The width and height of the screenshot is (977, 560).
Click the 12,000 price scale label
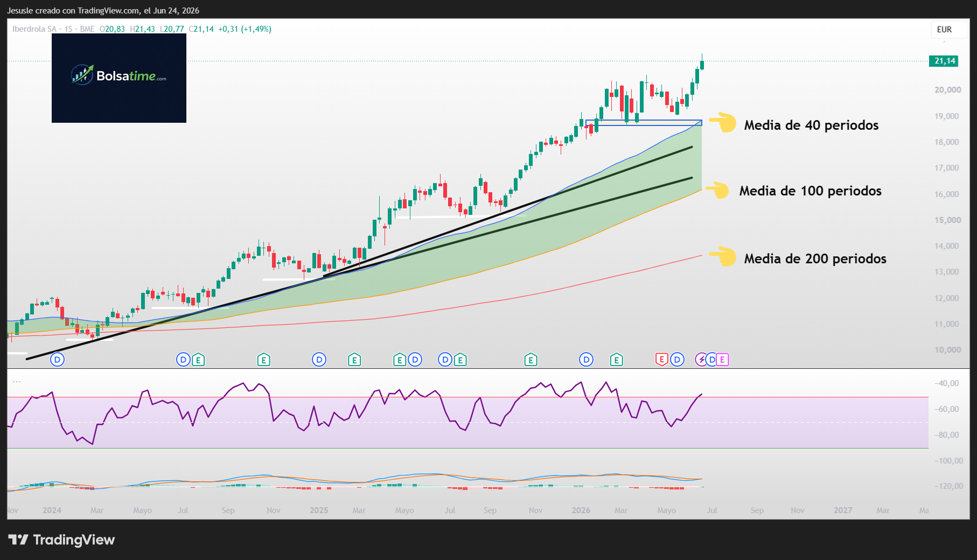pos(947,298)
